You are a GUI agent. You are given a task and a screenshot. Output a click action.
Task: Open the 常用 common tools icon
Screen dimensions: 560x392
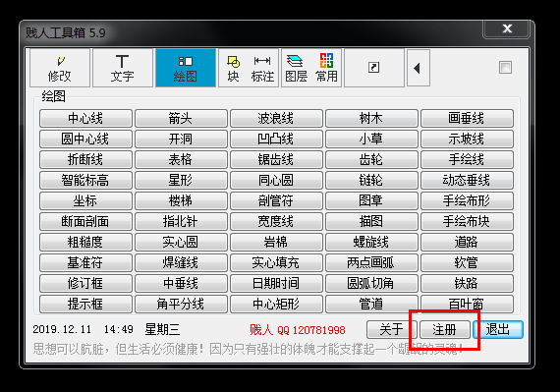click(x=326, y=68)
